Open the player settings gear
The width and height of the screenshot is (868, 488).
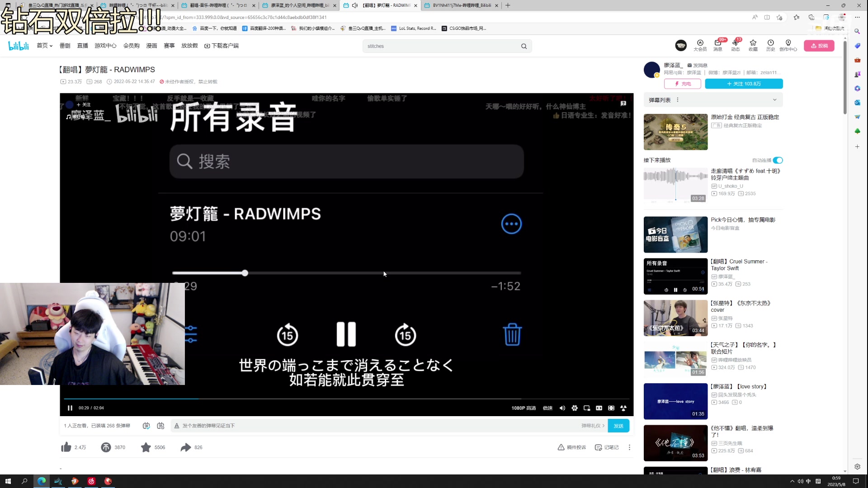pos(575,408)
